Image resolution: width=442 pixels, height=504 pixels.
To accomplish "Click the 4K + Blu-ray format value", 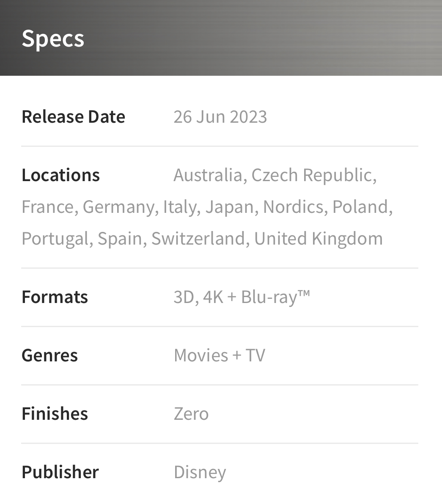I will tap(256, 297).
